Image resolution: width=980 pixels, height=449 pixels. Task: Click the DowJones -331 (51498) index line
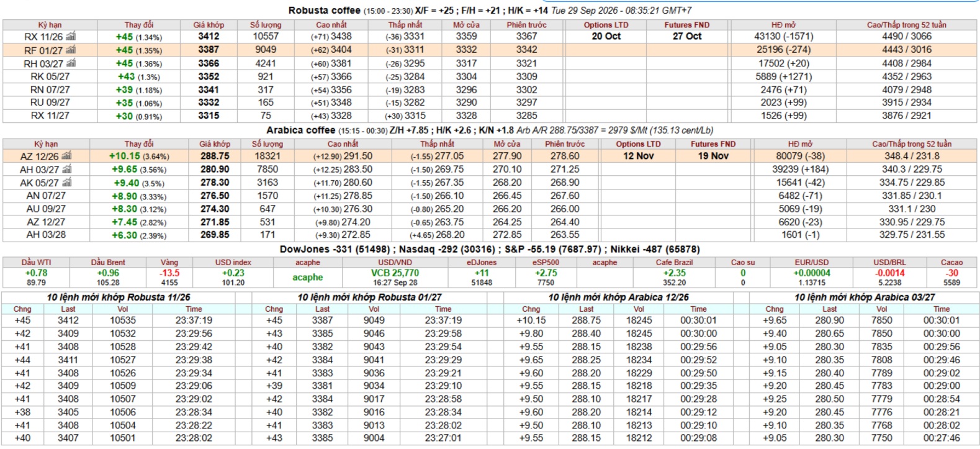coord(335,249)
